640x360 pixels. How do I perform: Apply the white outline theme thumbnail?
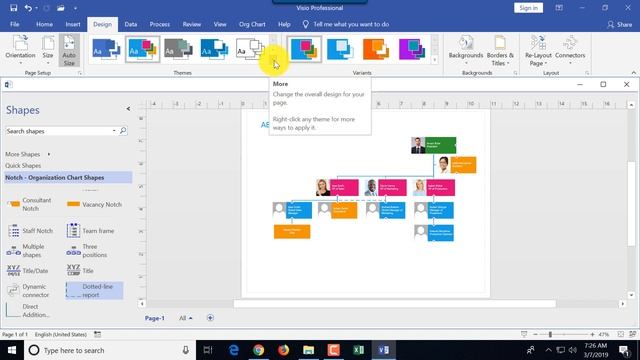250,49
